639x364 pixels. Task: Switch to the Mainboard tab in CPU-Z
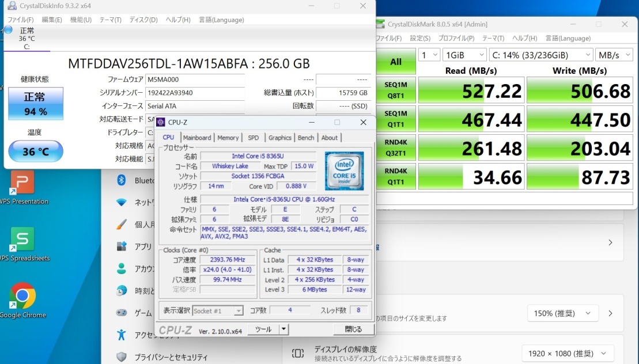pyautogui.click(x=197, y=138)
